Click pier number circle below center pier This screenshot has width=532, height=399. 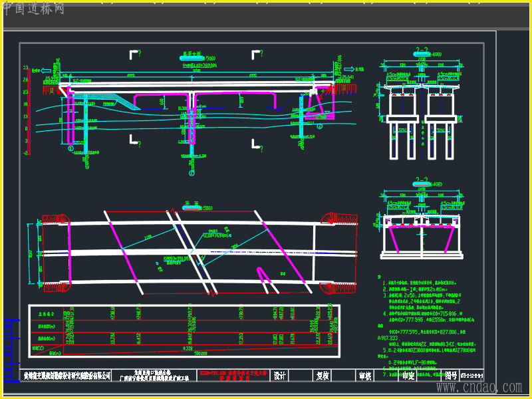point(192,174)
